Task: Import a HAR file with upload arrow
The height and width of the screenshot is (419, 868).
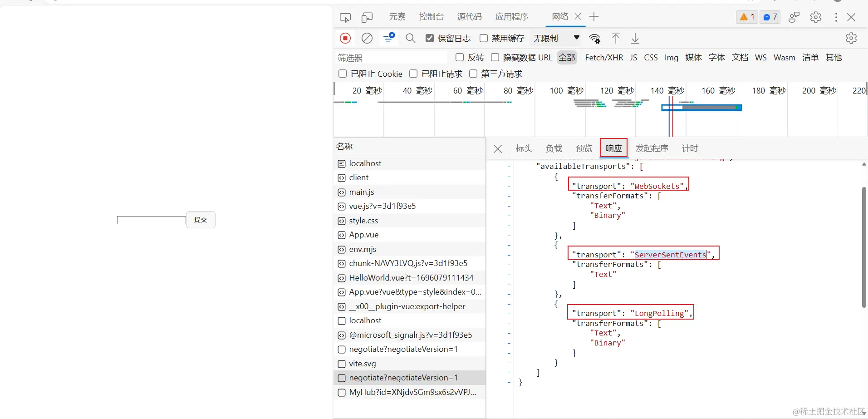Action: click(616, 38)
